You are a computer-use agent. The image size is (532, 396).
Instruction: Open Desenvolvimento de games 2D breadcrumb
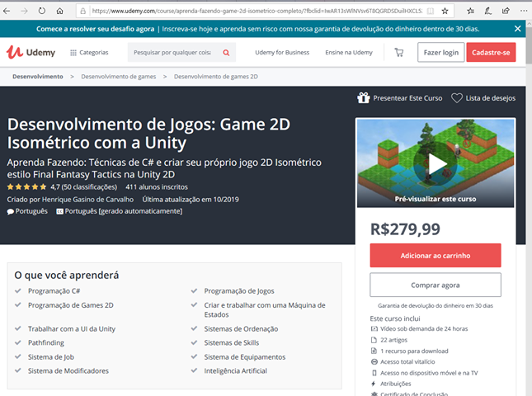pos(216,77)
